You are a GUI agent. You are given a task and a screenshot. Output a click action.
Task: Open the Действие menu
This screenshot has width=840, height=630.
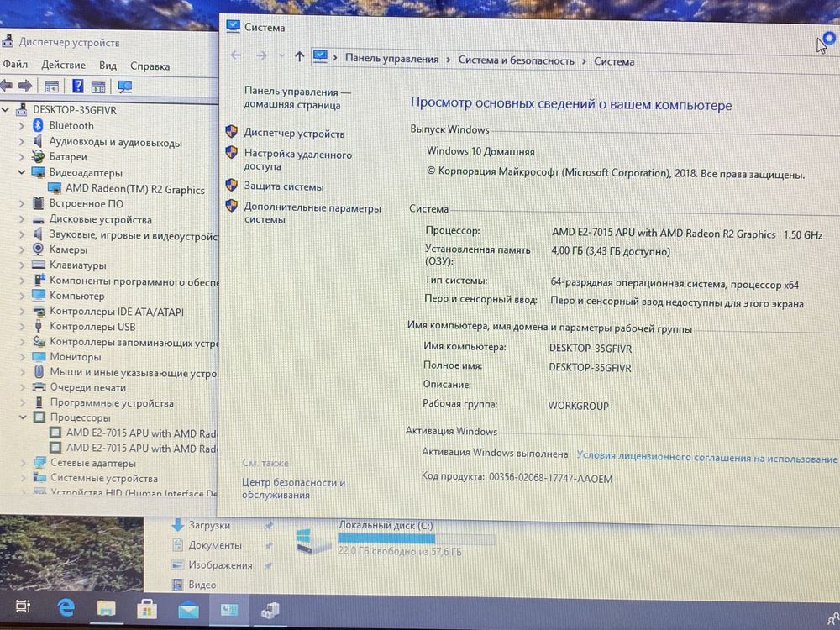(63, 65)
